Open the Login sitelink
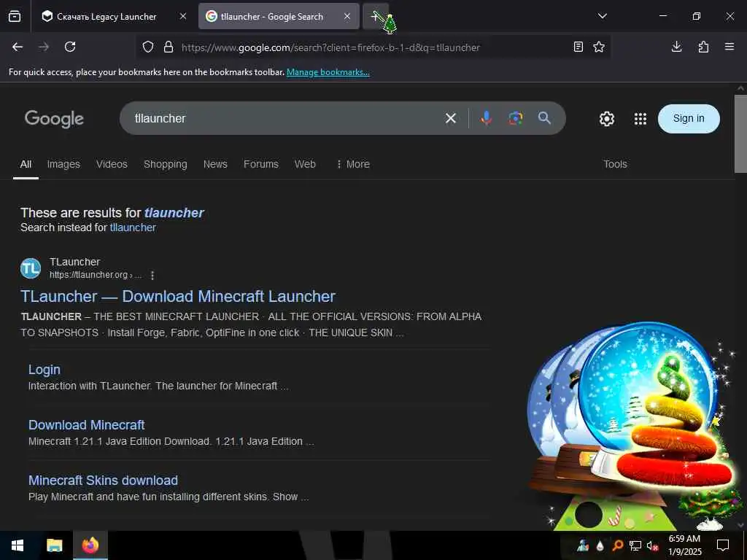The image size is (747, 560). click(44, 370)
